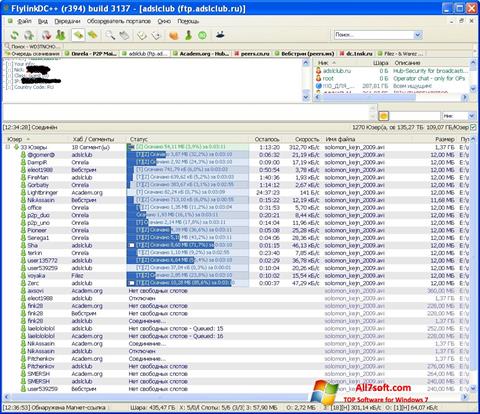Open the search box dropdown arrow
The image size is (480, 414).
418,35
